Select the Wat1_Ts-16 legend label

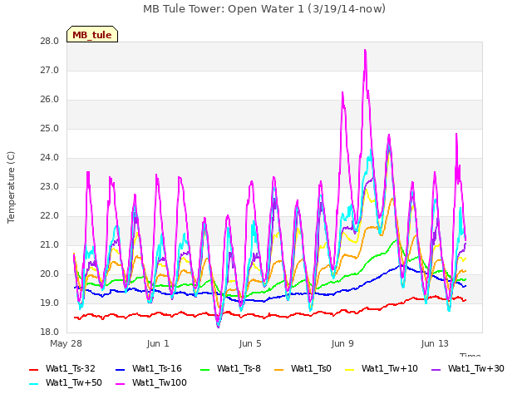pos(157,368)
